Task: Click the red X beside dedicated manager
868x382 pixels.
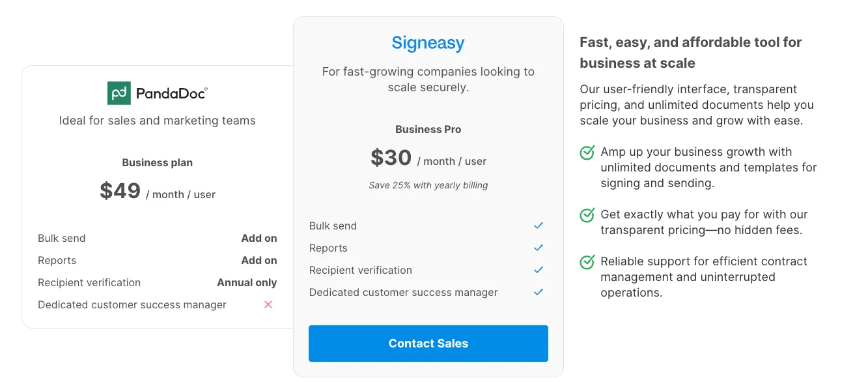Action: [x=268, y=304]
